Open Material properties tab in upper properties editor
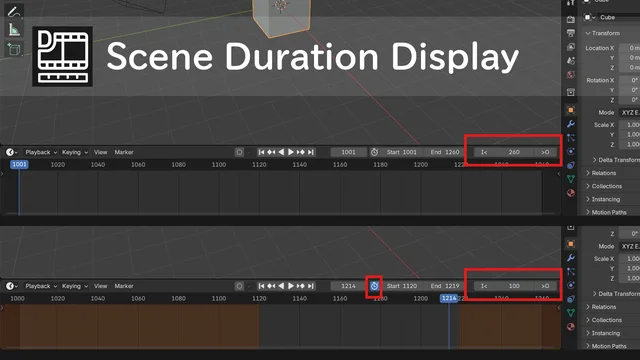Image resolution: width=640 pixels, height=360 pixels. click(x=571, y=193)
